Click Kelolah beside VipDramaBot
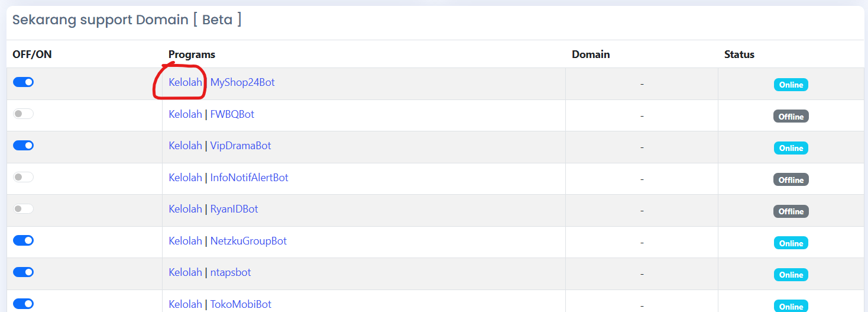The image size is (868, 312). tap(185, 146)
